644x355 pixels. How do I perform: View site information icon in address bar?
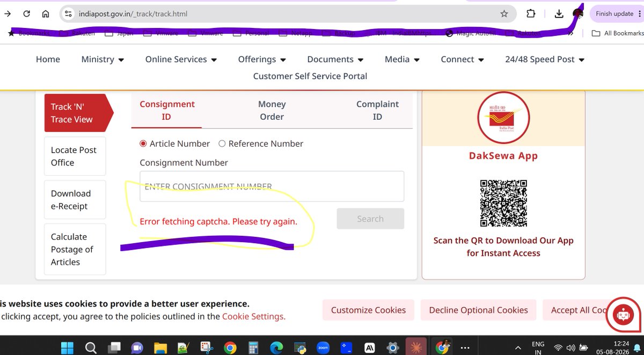[x=68, y=14]
